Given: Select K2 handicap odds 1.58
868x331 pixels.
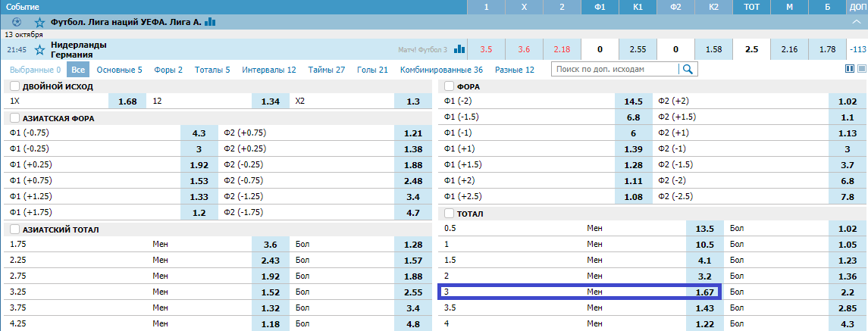Looking at the screenshot, I should (x=713, y=50).
